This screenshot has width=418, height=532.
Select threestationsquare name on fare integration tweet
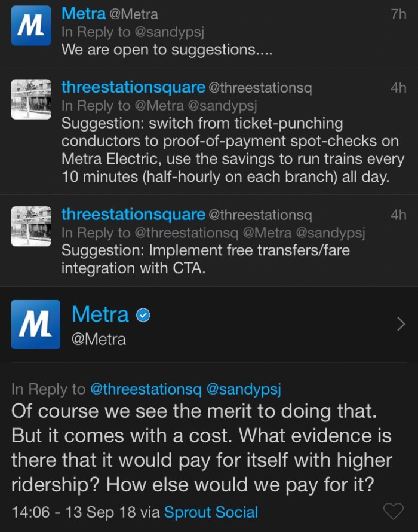[133, 214]
